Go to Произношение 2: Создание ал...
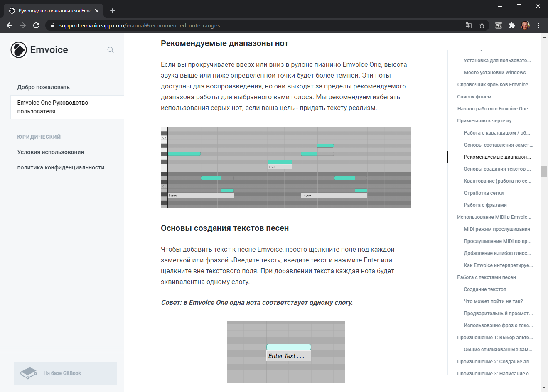 pos(495,362)
